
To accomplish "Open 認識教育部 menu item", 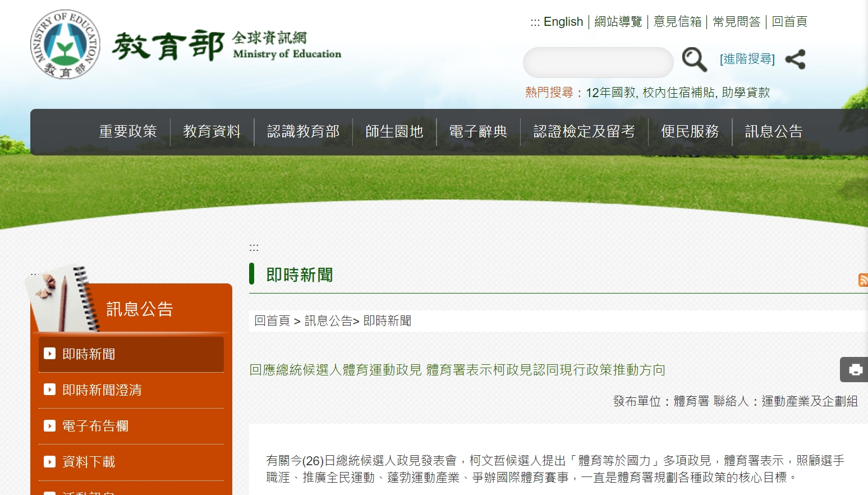I will (303, 131).
